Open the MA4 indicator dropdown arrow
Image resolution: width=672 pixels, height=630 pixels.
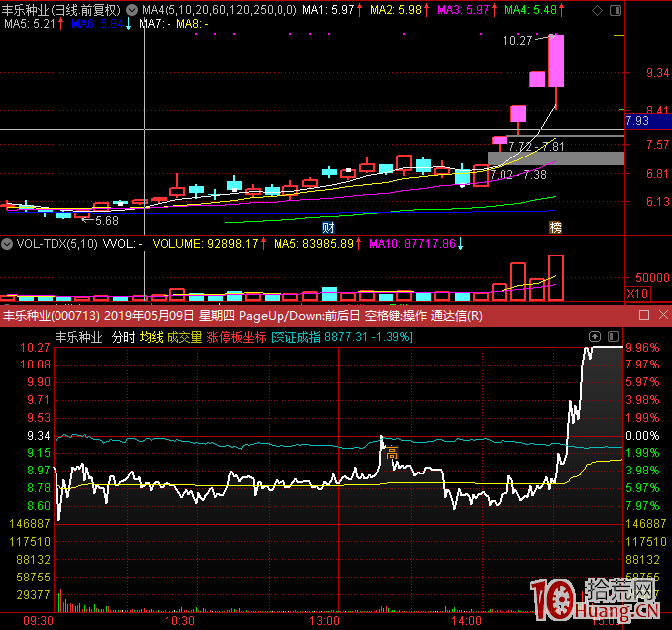132,10
